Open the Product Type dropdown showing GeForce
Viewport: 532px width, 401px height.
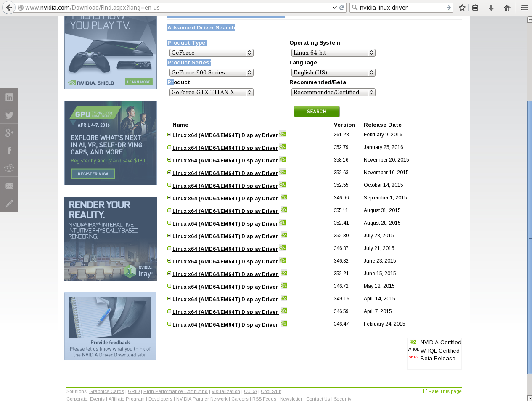pos(212,53)
